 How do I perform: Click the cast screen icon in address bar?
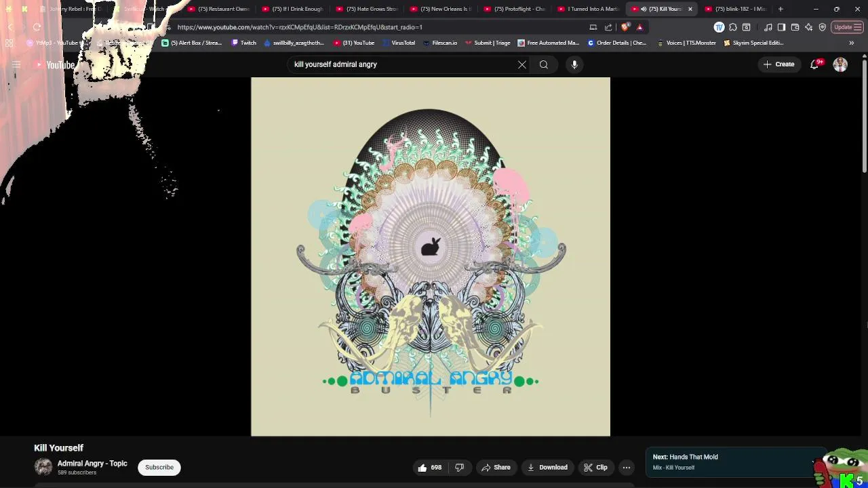[593, 27]
